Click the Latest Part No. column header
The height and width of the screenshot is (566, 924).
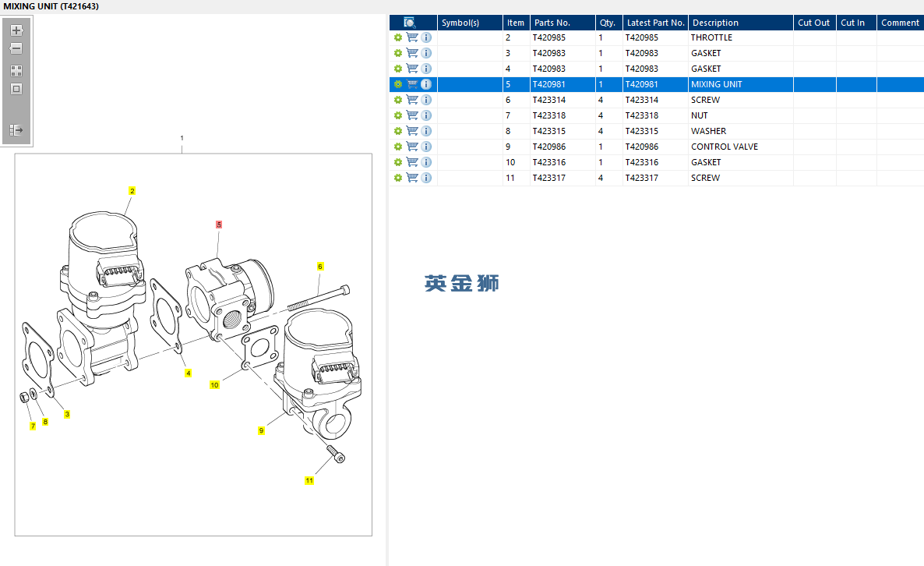[x=655, y=23]
